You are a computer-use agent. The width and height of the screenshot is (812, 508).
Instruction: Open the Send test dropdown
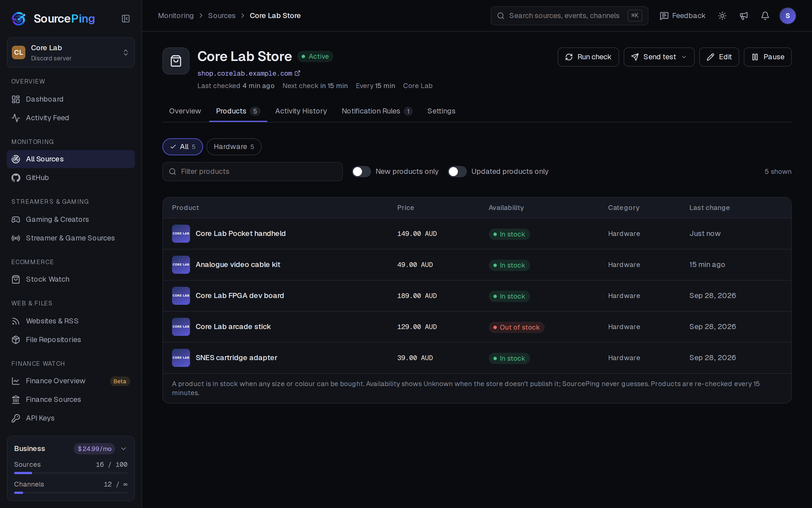(x=659, y=57)
